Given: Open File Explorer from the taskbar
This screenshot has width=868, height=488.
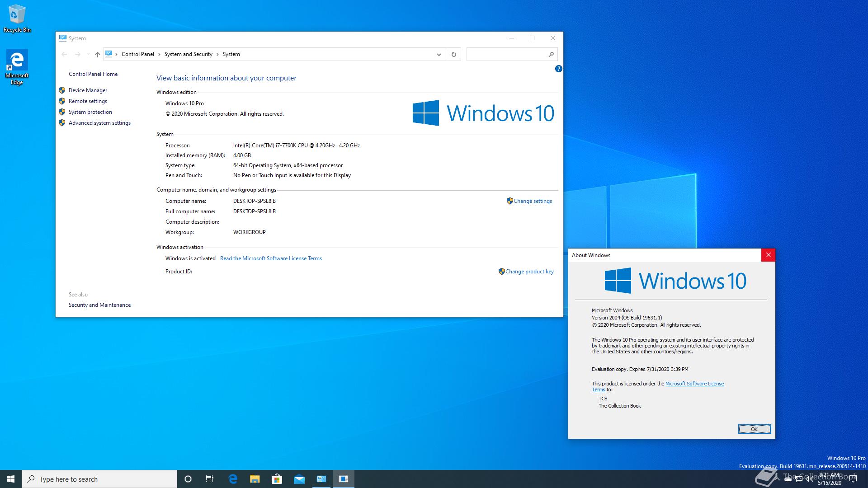Looking at the screenshot, I should (x=255, y=479).
